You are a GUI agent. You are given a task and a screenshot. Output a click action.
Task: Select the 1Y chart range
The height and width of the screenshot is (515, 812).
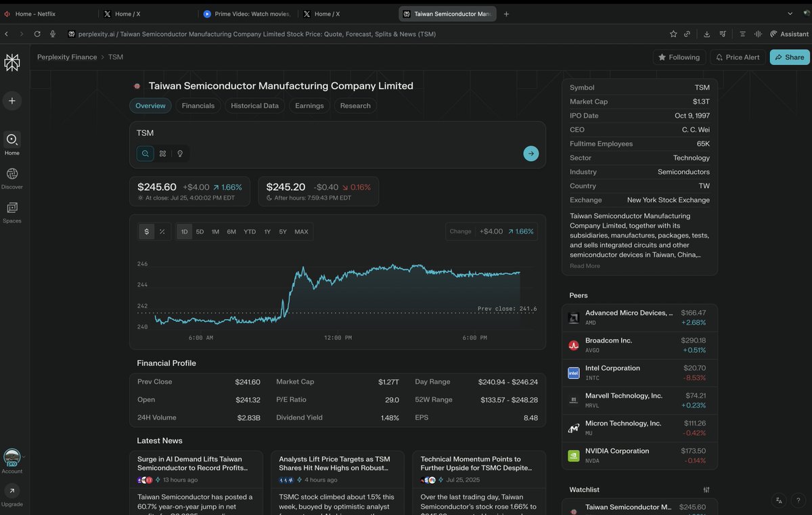[x=267, y=231]
